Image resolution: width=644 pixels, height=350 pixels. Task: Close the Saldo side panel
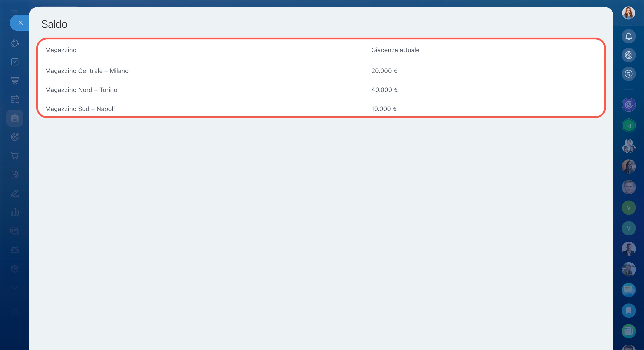(x=21, y=23)
